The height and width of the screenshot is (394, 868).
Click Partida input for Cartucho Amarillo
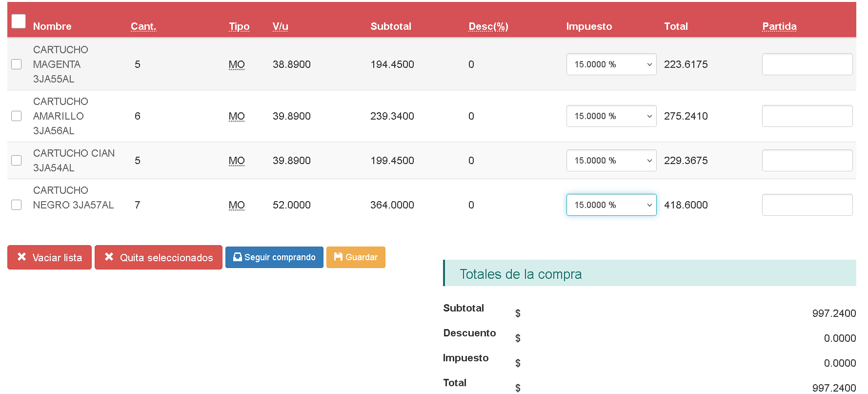[807, 116]
